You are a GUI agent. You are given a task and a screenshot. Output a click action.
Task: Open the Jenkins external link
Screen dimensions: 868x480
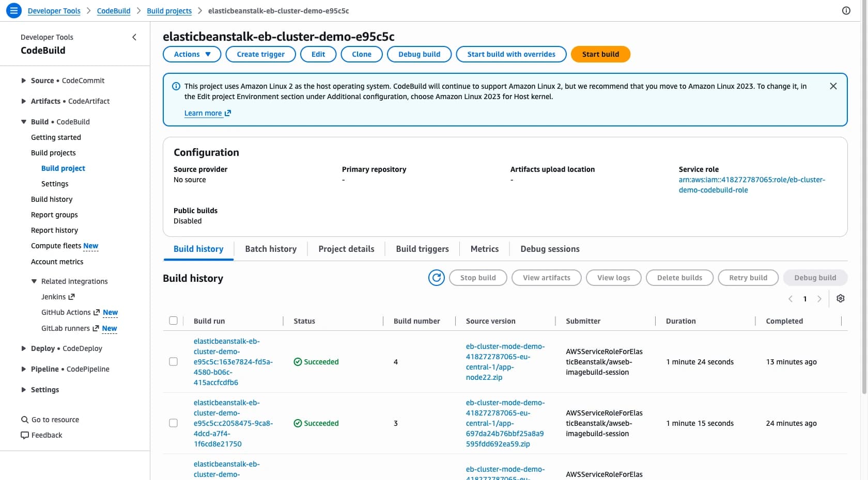[58, 297]
